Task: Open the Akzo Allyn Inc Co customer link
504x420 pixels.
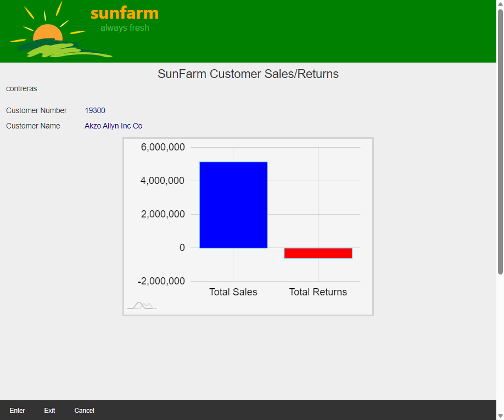Action: 113,126
